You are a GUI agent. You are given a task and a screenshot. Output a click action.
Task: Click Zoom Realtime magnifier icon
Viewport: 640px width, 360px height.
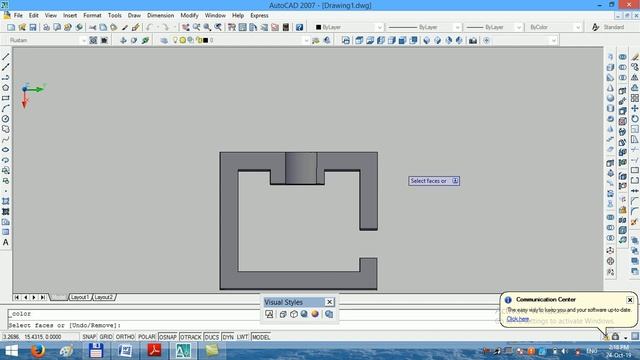(x=196, y=27)
